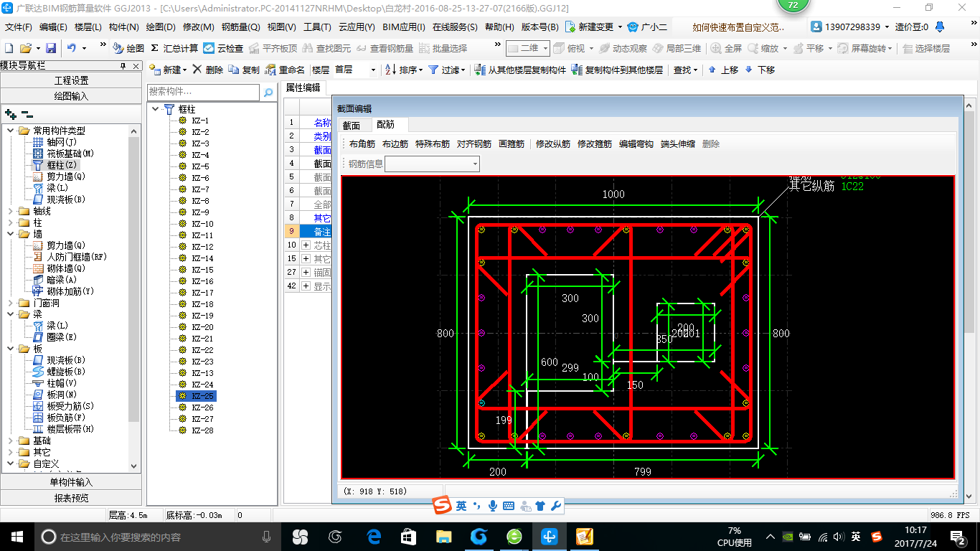Click search magnifier beside 搜索构件
Screen dimensions: 980x551
tap(268, 93)
